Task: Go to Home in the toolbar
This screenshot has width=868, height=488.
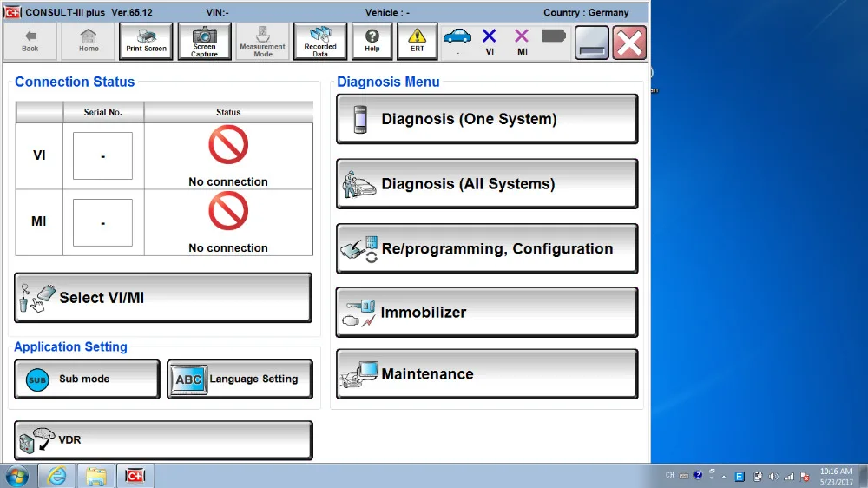Action: click(89, 41)
